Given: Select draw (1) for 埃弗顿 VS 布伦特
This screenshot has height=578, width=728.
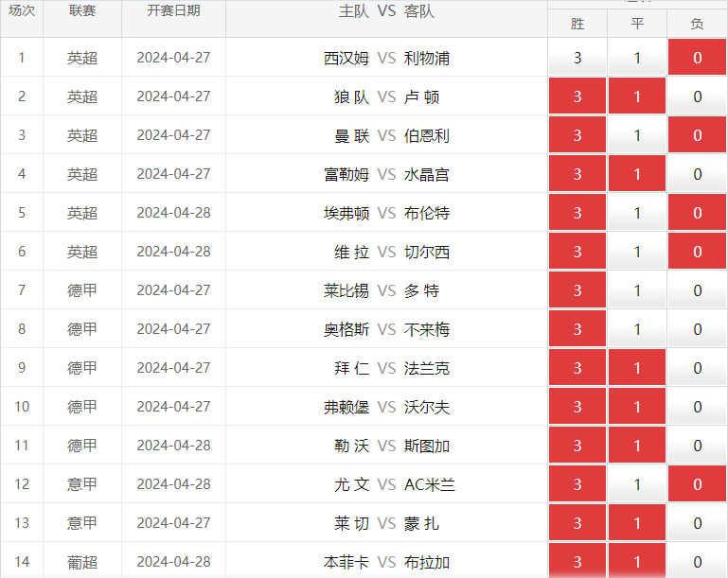Looking at the screenshot, I should coord(637,213).
